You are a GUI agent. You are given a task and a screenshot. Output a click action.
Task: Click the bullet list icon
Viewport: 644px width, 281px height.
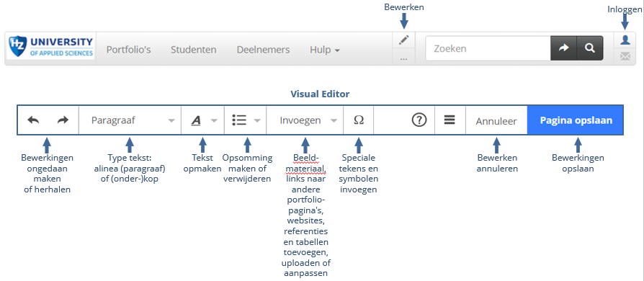[238, 120]
